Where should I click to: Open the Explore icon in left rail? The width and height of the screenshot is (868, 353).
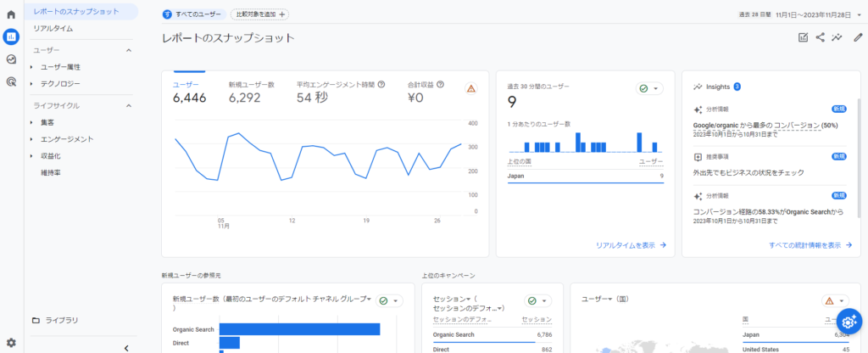tap(11, 59)
